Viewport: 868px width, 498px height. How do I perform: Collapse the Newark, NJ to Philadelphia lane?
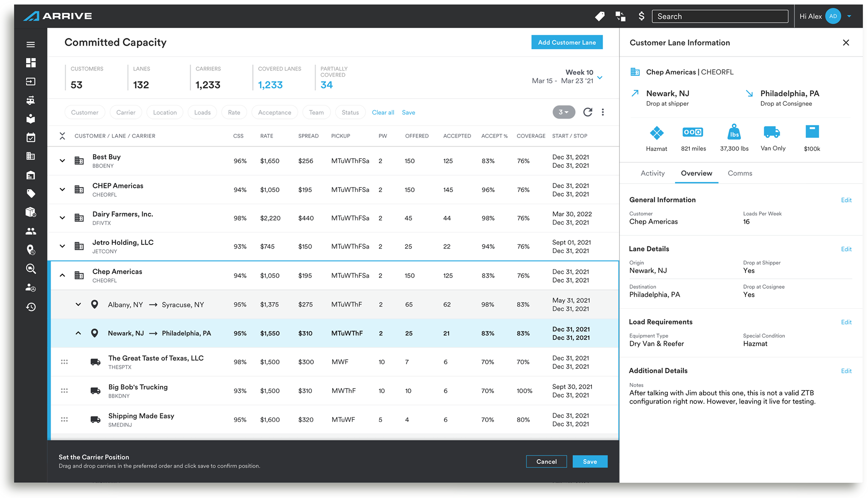(x=78, y=333)
